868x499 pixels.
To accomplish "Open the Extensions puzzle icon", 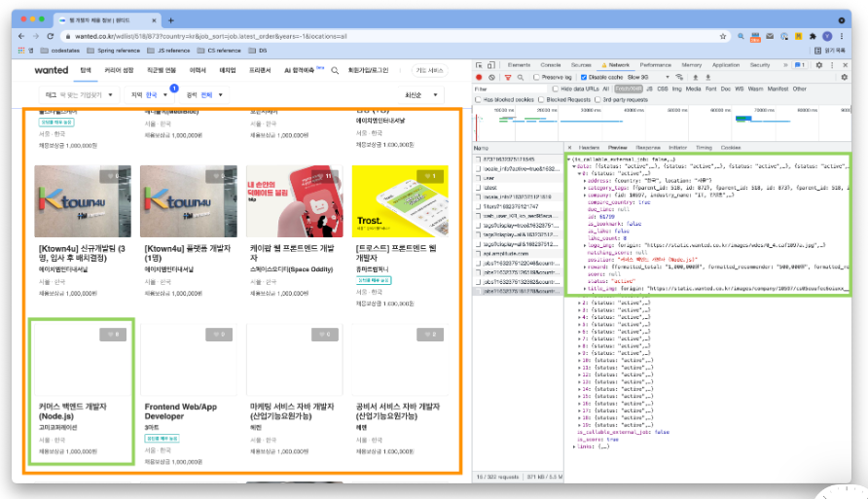I will point(813,36).
